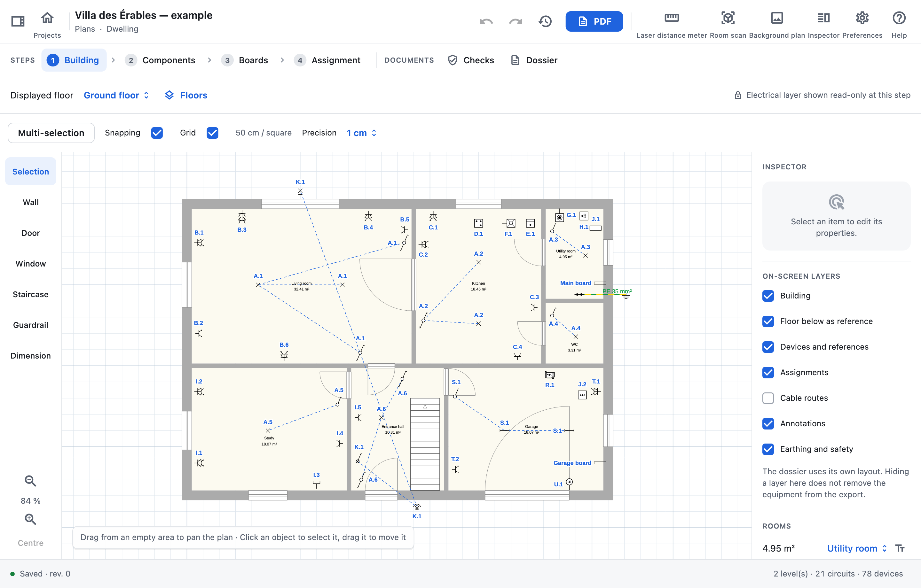Undo the last action
This screenshot has width=921, height=588.
[x=486, y=21]
